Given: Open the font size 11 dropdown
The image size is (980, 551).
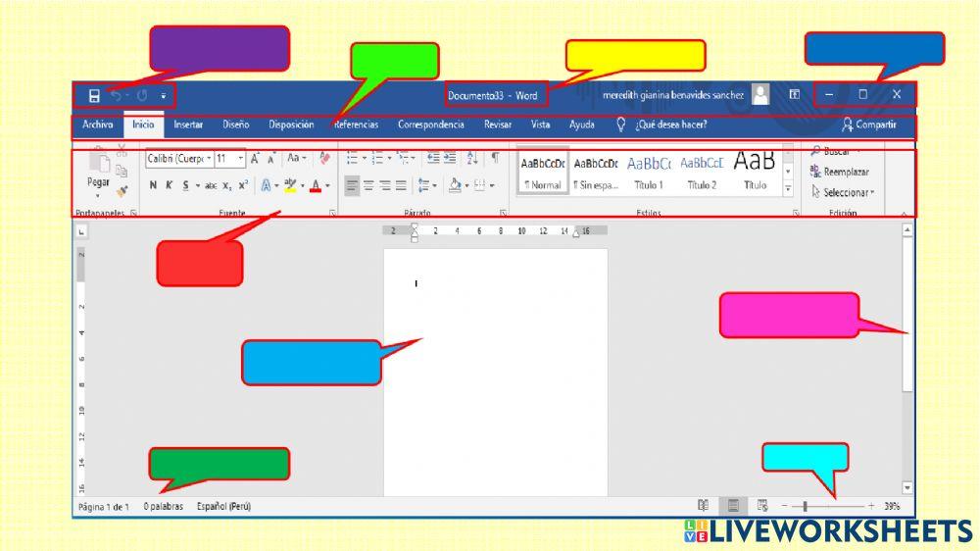Looking at the screenshot, I should [x=241, y=158].
